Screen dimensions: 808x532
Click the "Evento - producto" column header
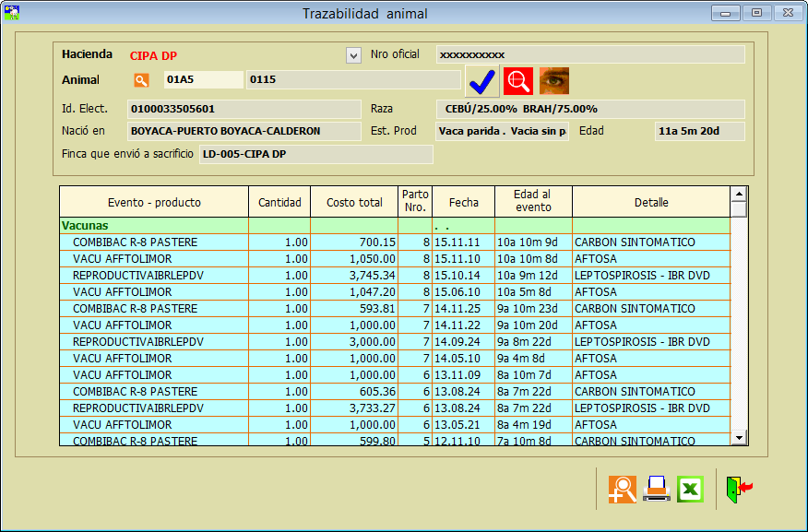(154, 202)
